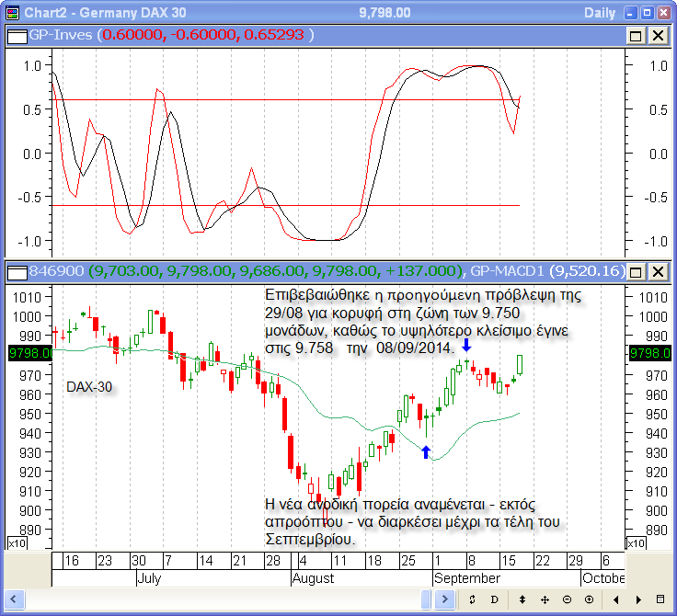Open the Chart2 window system menu icon
Image resolution: width=677 pixels, height=616 pixels.
[12, 12]
